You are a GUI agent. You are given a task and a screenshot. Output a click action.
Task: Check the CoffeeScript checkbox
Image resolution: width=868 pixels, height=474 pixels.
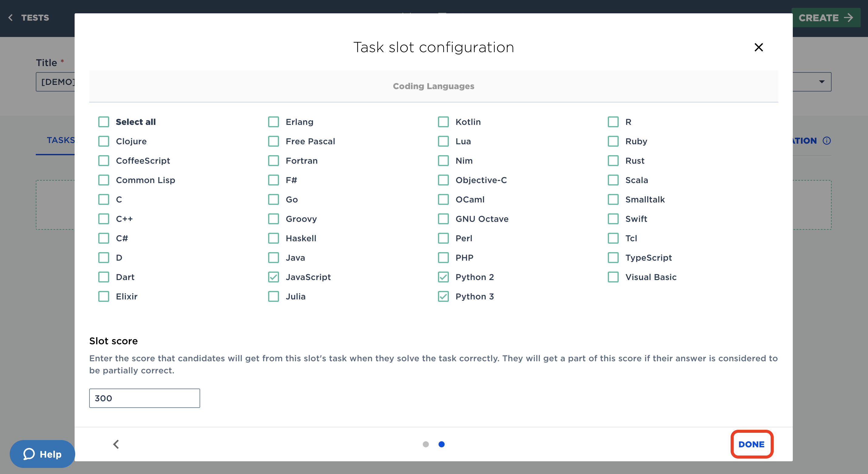[x=104, y=161]
